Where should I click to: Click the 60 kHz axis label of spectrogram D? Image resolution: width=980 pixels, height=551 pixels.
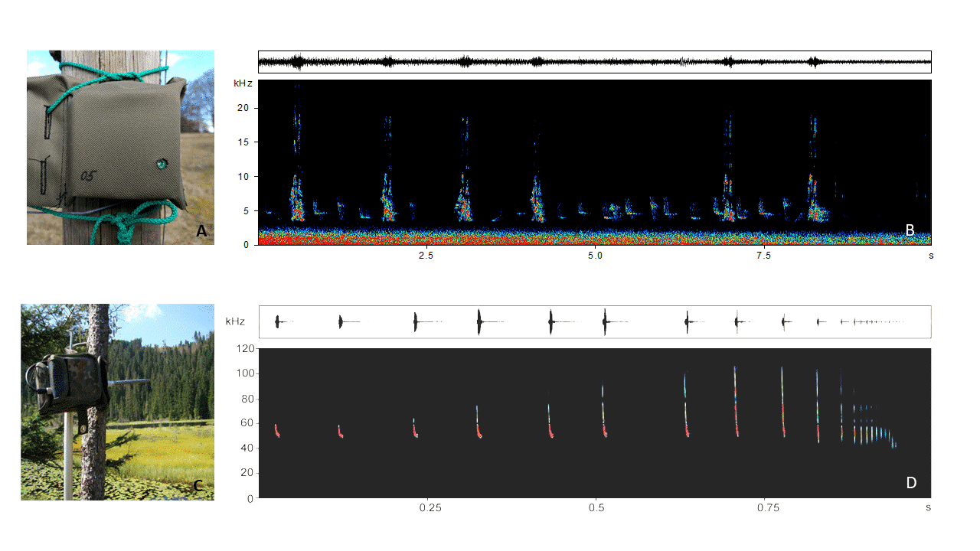click(247, 423)
